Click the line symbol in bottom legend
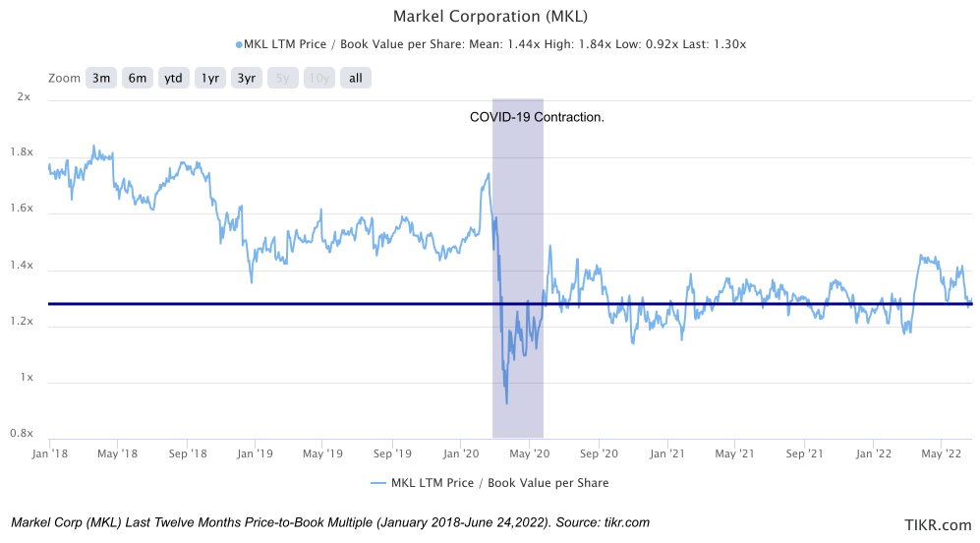Viewport: 980px width, 543px height. coord(378,483)
